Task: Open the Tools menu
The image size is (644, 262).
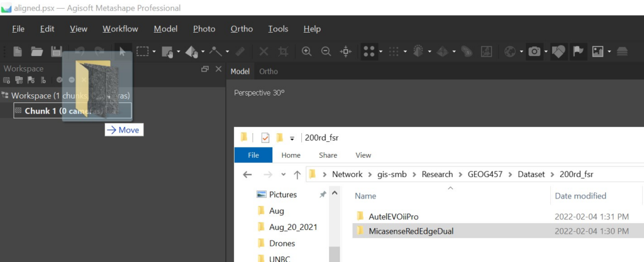Action: coord(278,29)
